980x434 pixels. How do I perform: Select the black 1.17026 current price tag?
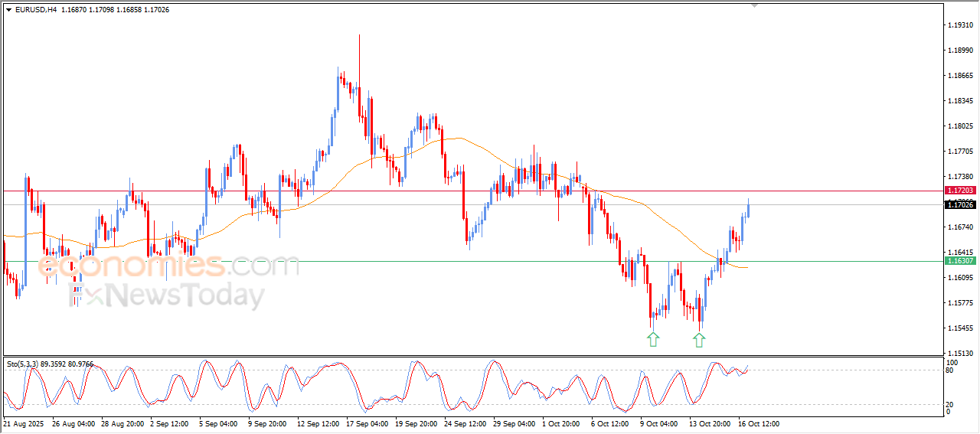coord(960,204)
